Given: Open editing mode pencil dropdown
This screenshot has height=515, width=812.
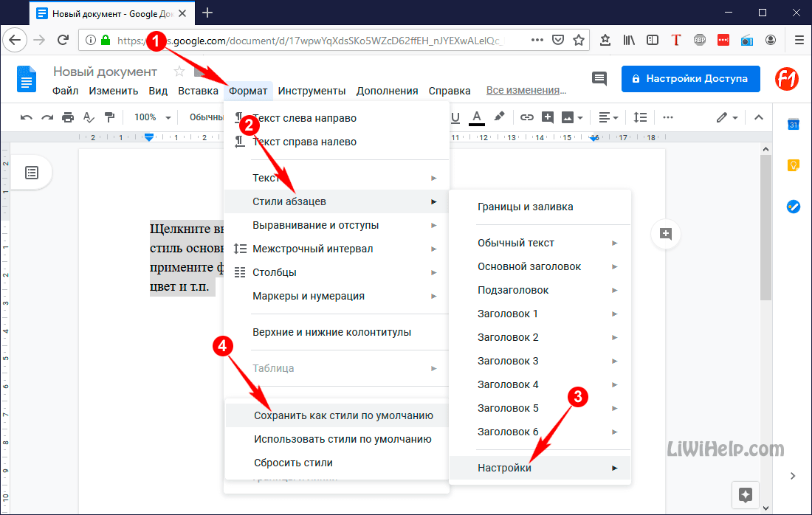Looking at the screenshot, I should click(x=727, y=117).
